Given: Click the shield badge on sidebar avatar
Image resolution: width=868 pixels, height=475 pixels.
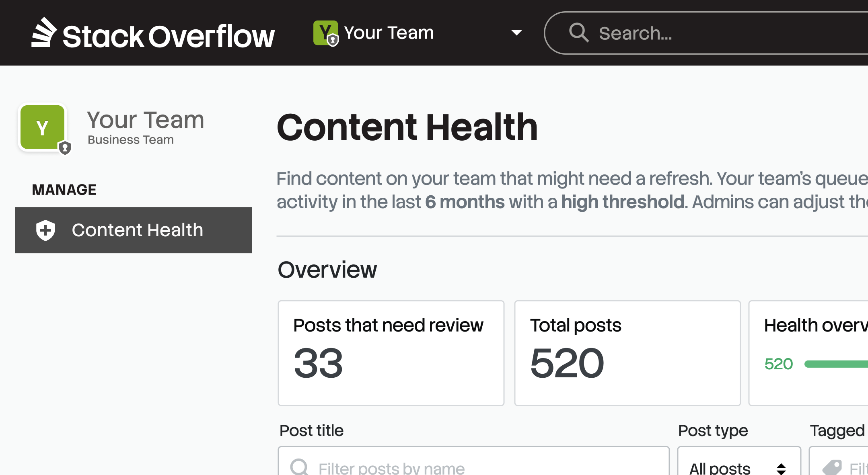Looking at the screenshot, I should 65,148.
